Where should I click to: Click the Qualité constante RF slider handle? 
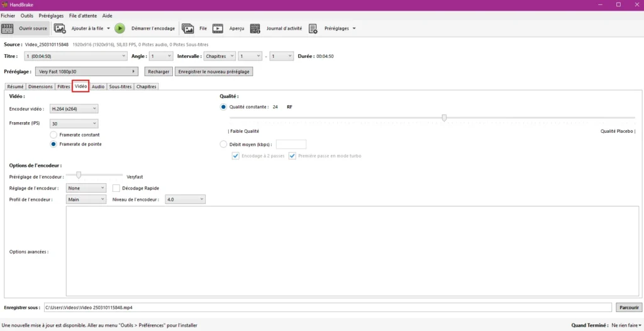tap(444, 118)
